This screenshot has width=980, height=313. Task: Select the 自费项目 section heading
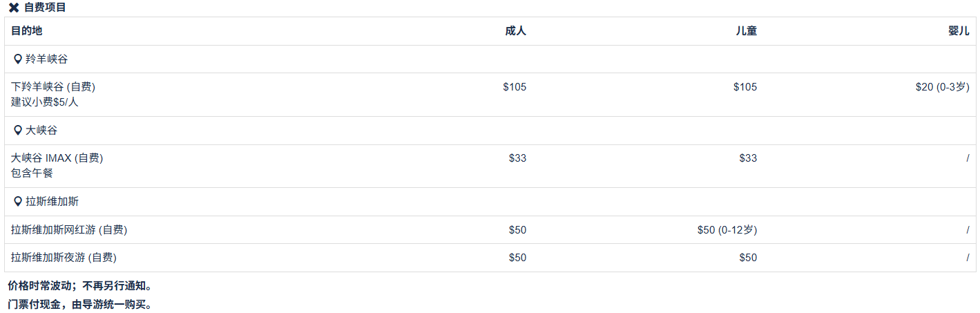tap(45, 8)
